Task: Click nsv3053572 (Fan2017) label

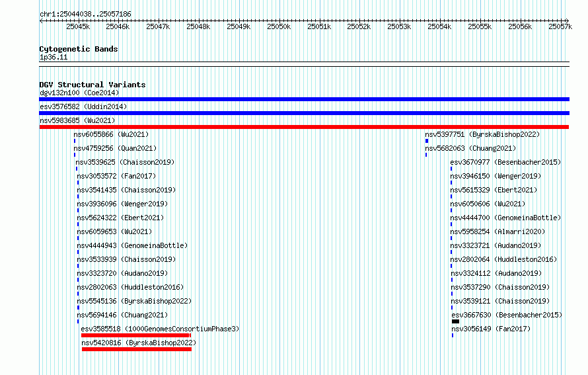Action: [116, 176]
